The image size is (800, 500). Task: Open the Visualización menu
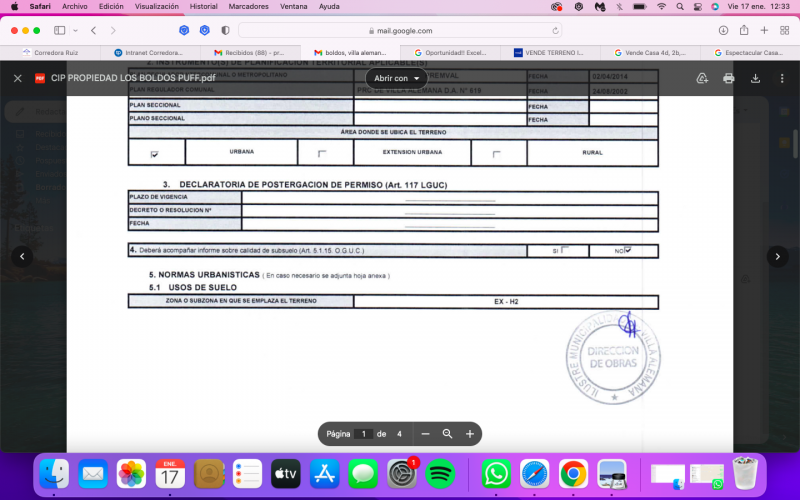pos(157,7)
